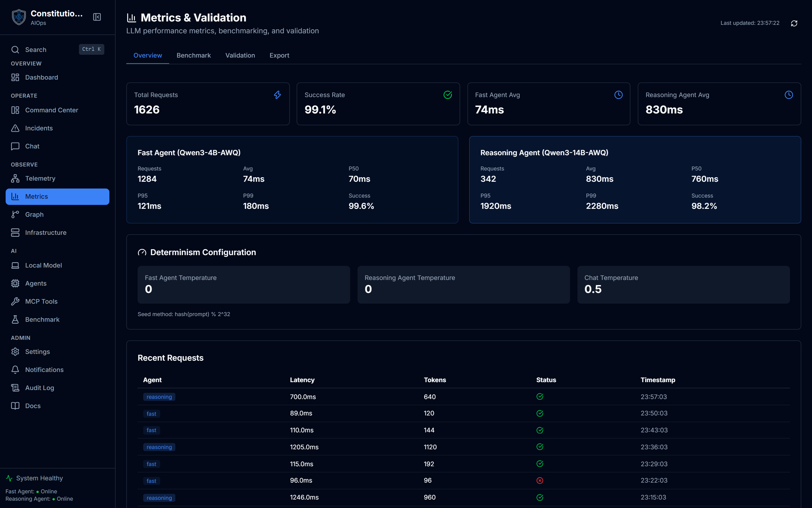The width and height of the screenshot is (812, 508).
Task: Open Dashboard from the sidebar
Action: 58,78
